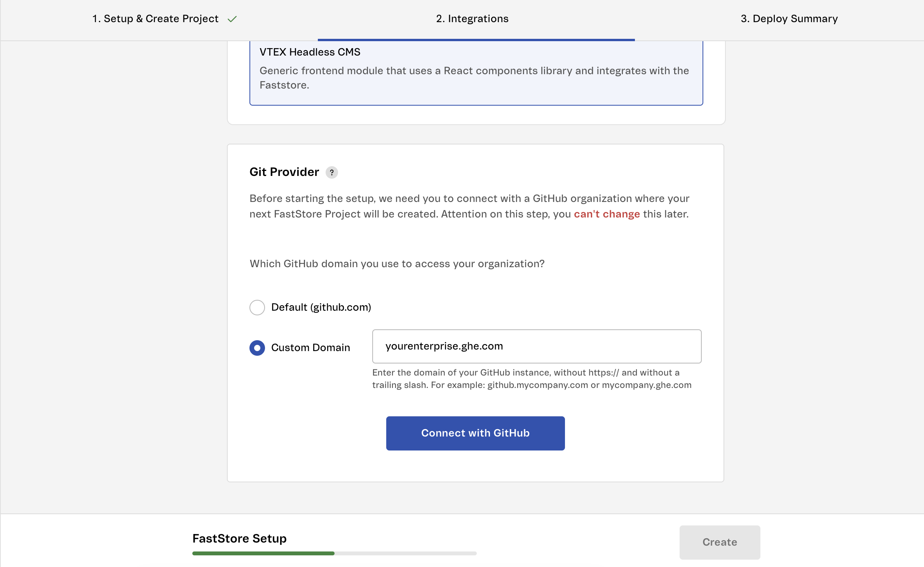The image size is (924, 567).
Task: Click the green checkmark beside Setup step
Action: click(232, 19)
